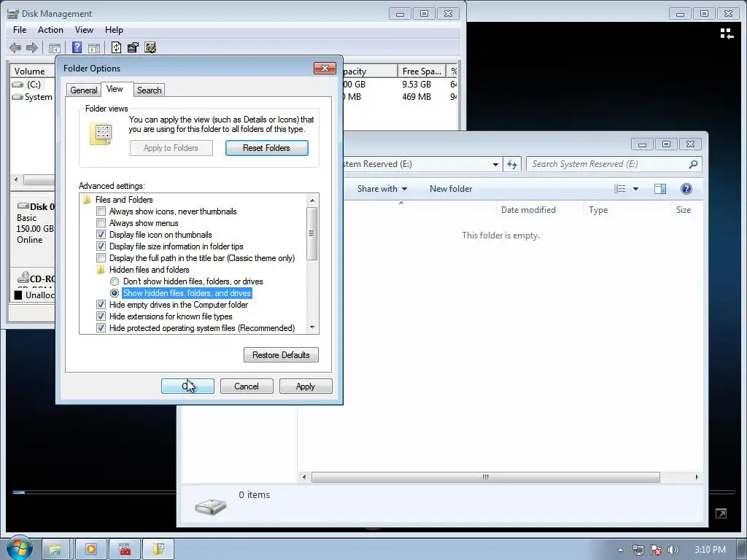Check Display the full path in the title bar
This screenshot has width=747, height=560.
click(101, 258)
